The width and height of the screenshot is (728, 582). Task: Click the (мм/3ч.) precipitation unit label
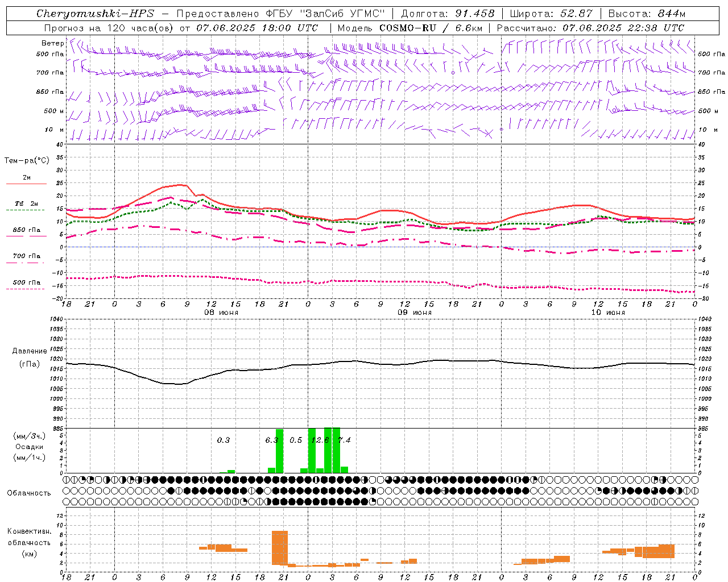pyautogui.click(x=29, y=436)
